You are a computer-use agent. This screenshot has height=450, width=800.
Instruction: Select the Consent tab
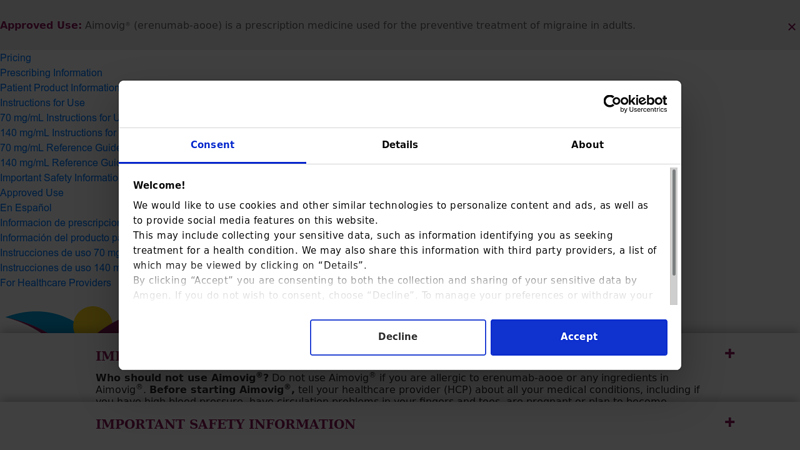coord(212,145)
